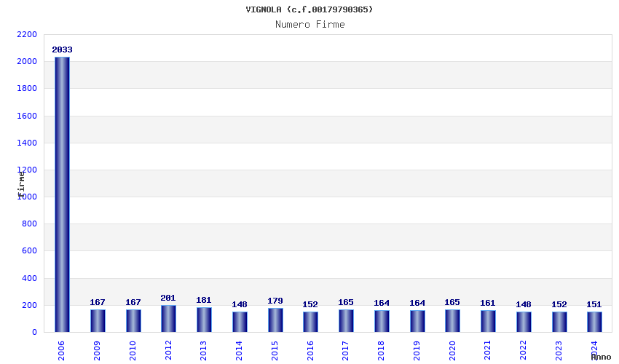
Task: Click the x-axis year label 2015
Action: 275,351
